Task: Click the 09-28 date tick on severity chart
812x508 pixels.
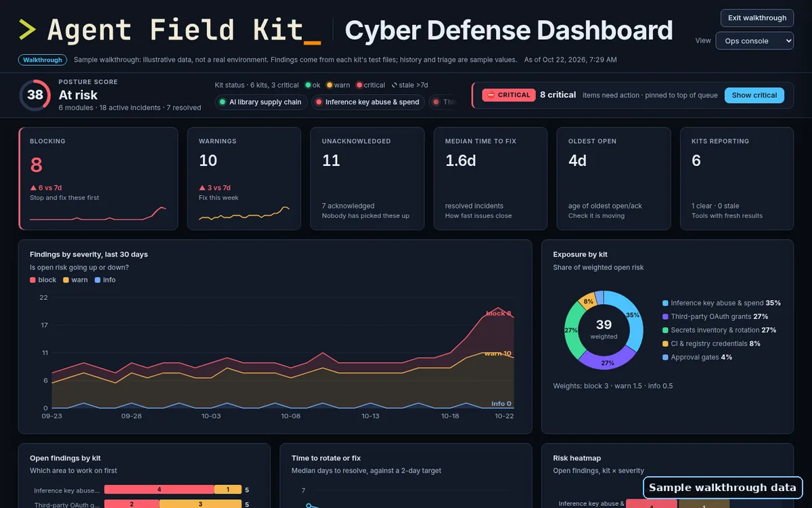Action: (x=131, y=416)
